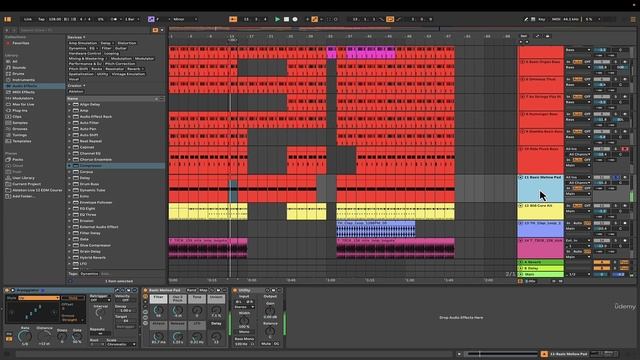Open Packs in Places section
The width and height of the screenshot is (640, 360).
[x=18, y=159]
